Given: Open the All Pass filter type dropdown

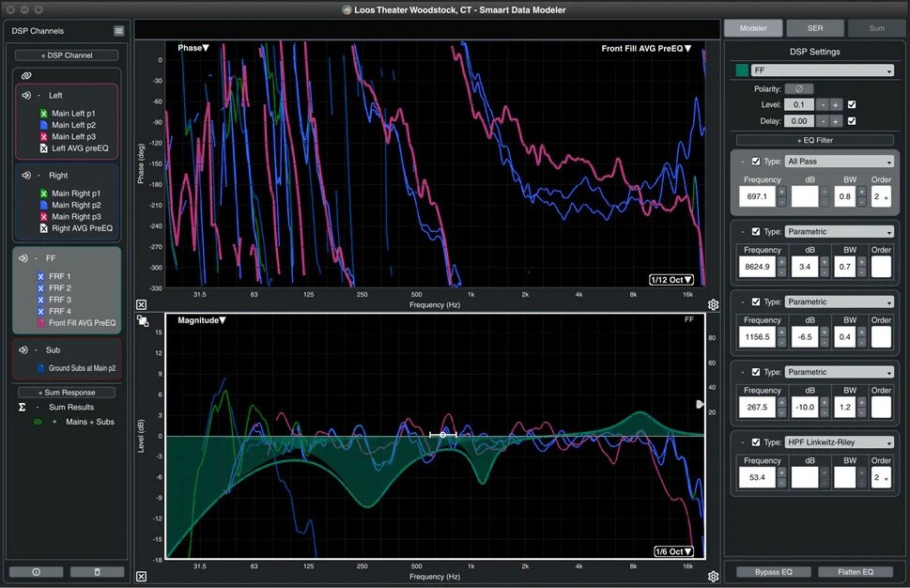Looking at the screenshot, I should (839, 162).
